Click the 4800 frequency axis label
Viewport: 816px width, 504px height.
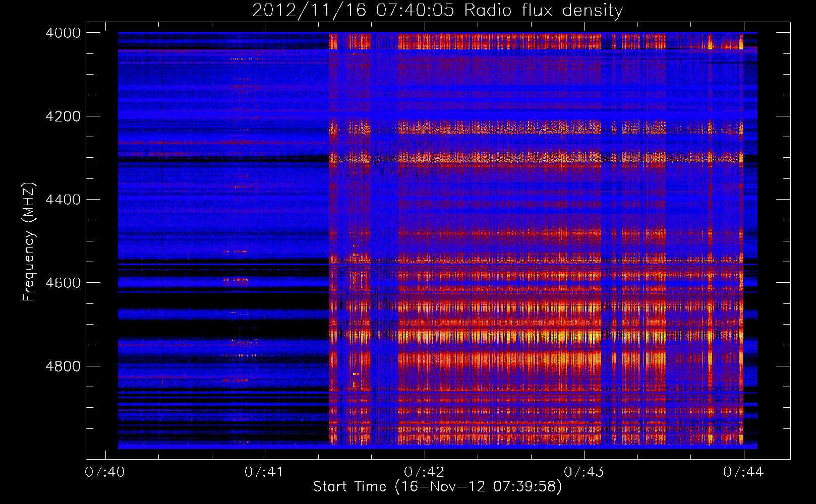tap(63, 366)
